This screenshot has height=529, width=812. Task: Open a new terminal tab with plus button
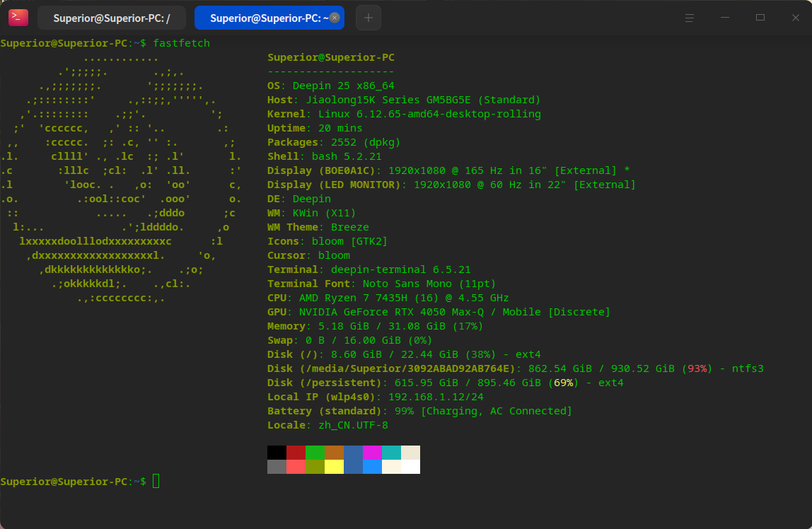pyautogui.click(x=368, y=18)
